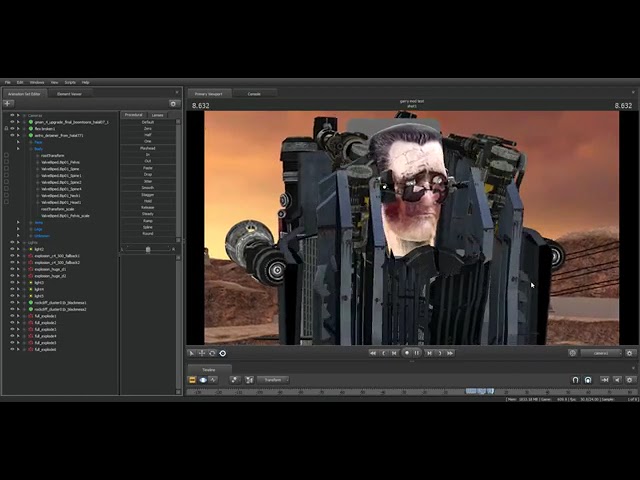Viewport: 640px width, 480px height.
Task: Tick checkbox beside ValveBiped Bip01_Pelvis
Action: point(6,162)
